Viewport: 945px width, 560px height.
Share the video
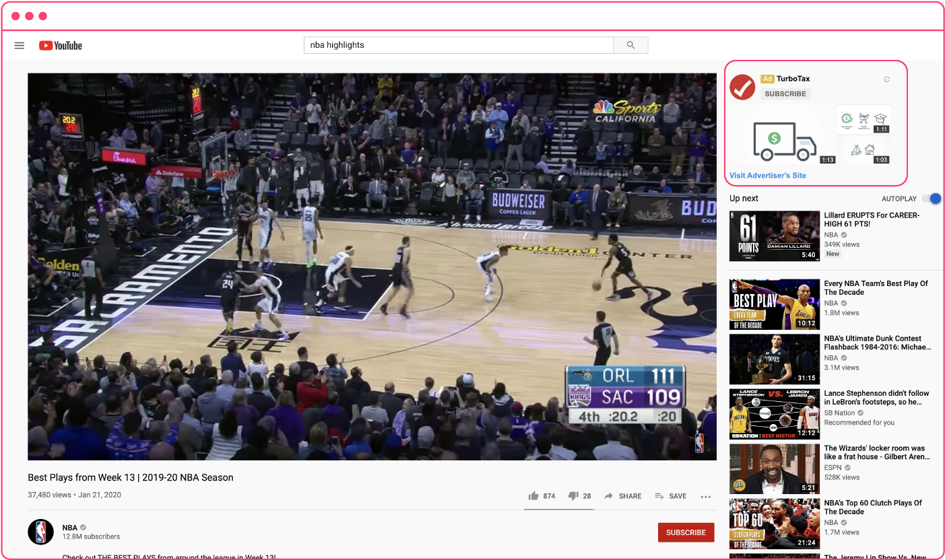622,496
